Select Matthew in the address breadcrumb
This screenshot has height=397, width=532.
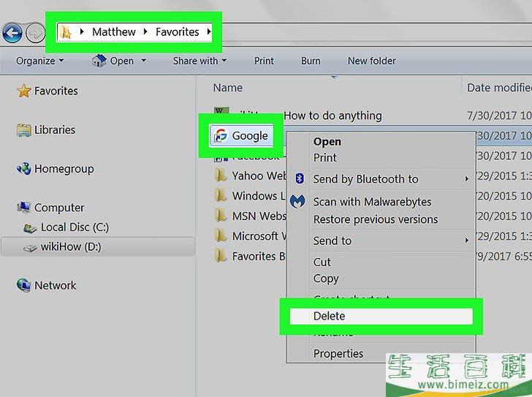[114, 32]
